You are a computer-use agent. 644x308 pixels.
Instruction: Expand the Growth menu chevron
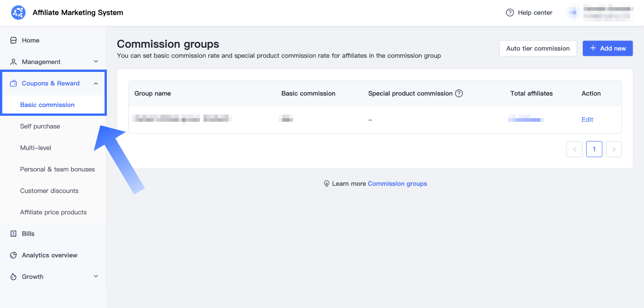point(96,276)
